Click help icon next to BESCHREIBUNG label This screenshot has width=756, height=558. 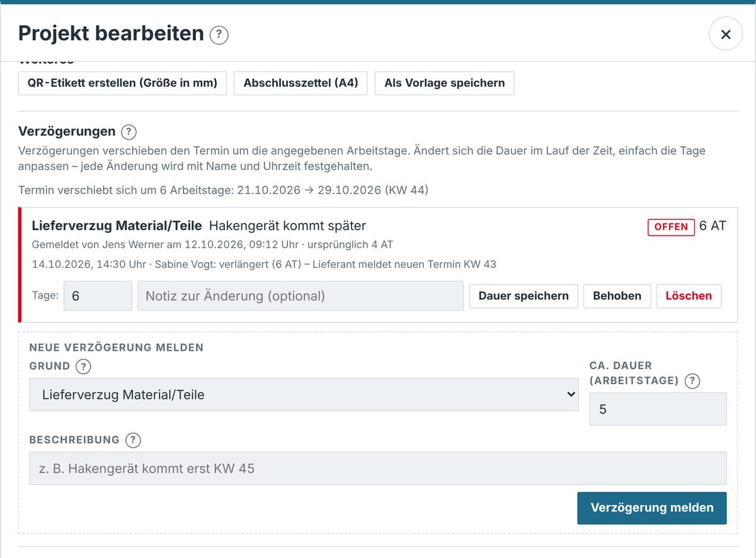click(x=133, y=440)
